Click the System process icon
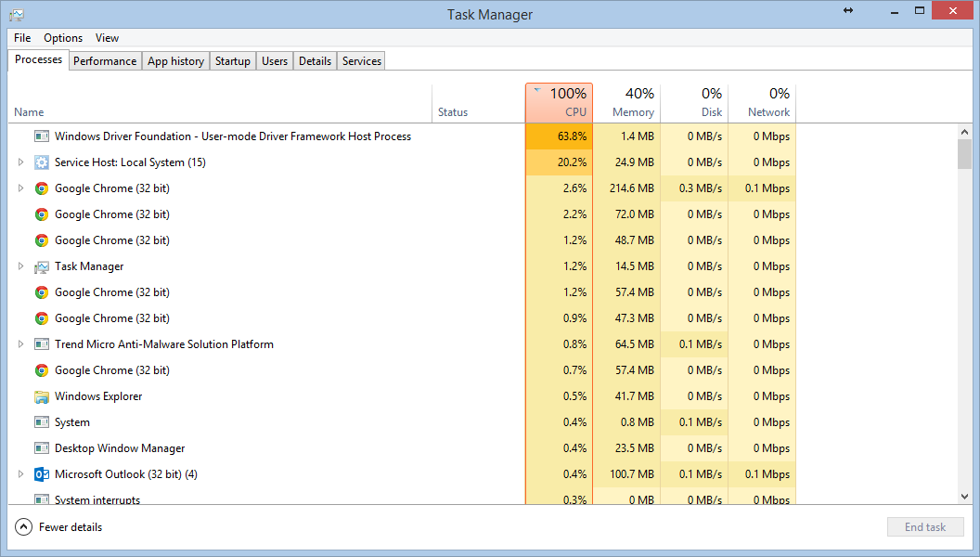 42,422
